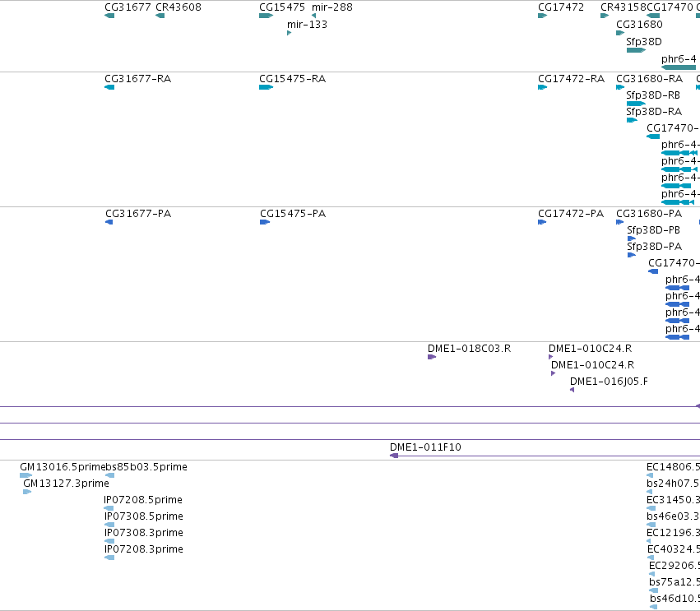Open transcript CG31680-RA label
700x611 pixels.
(650, 79)
